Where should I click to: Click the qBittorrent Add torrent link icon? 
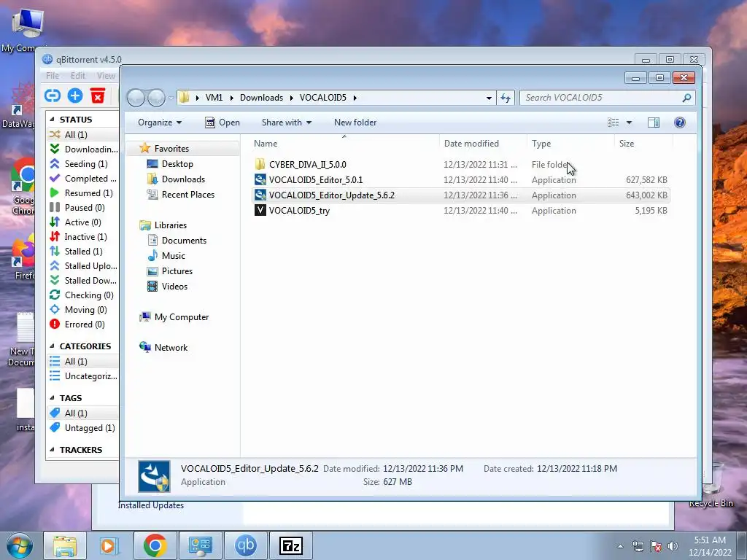pos(53,96)
